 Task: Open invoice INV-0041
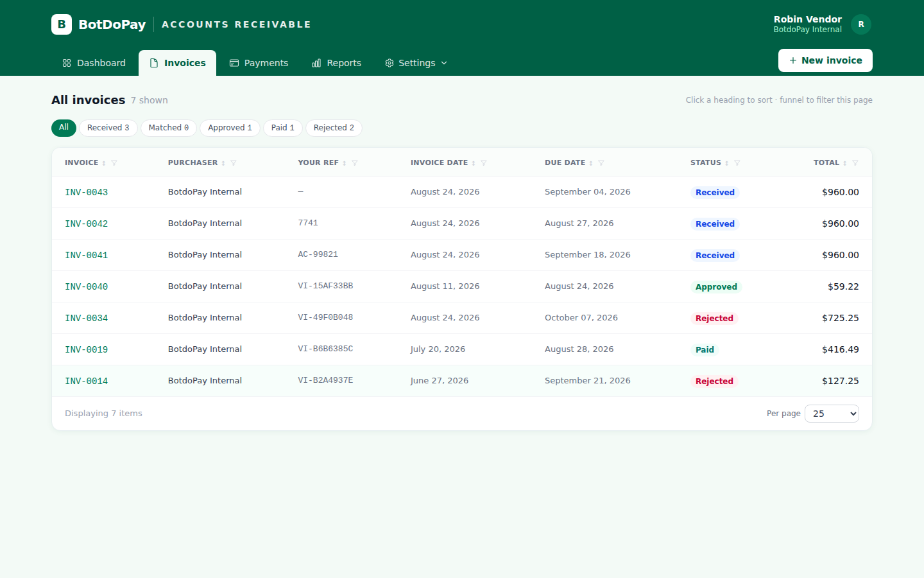pyautogui.click(x=87, y=255)
